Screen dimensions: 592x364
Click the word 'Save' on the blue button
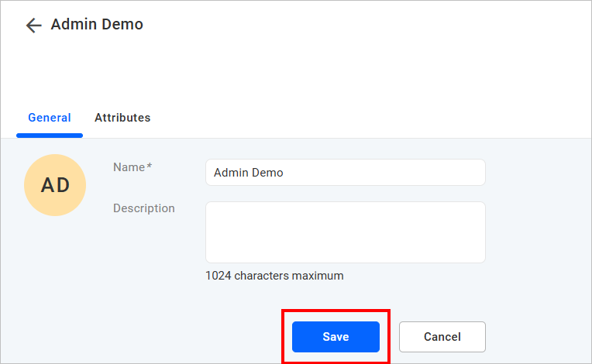tap(336, 337)
